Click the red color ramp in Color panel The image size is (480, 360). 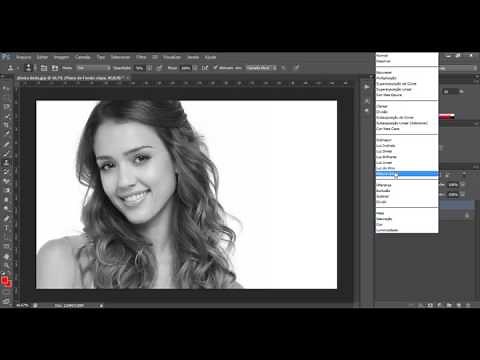coord(447,116)
